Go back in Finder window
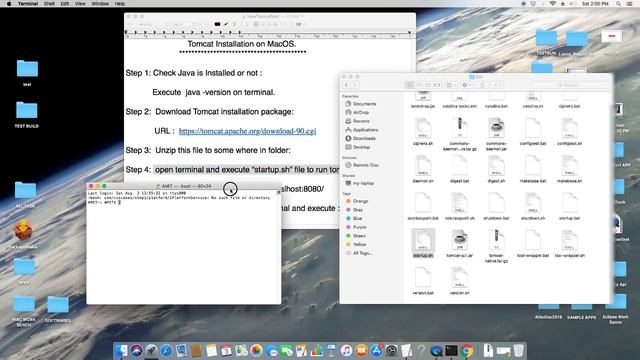Image resolution: width=640 pixels, height=360 pixels. tap(347, 85)
